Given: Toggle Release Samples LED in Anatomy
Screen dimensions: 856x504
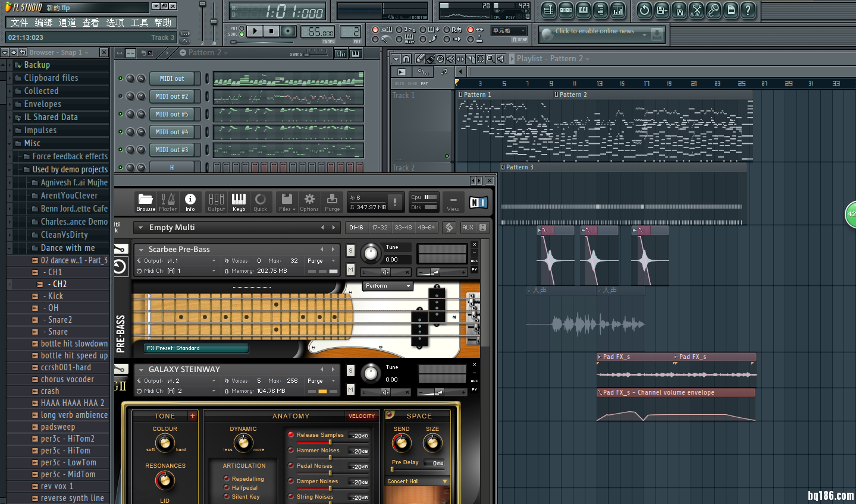Looking at the screenshot, I should coord(291,434).
